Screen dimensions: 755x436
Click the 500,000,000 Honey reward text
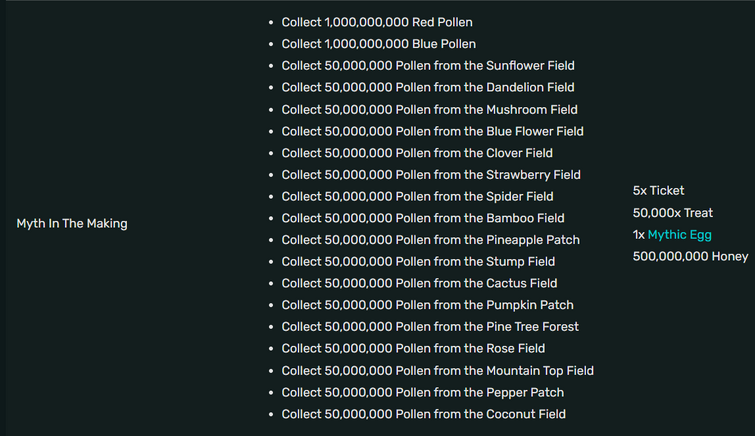point(690,256)
